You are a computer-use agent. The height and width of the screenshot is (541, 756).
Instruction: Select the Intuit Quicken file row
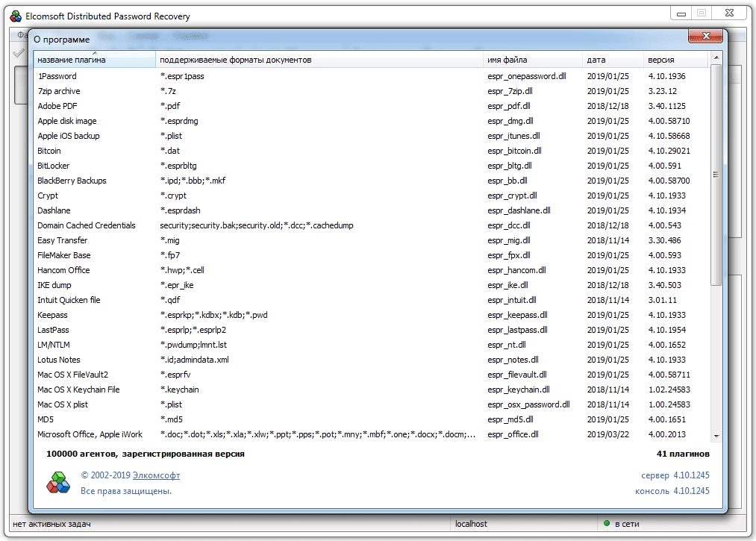371,301
